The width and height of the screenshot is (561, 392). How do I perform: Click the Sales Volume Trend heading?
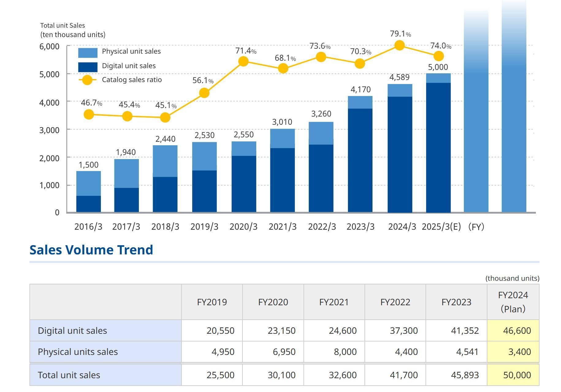pos(91,250)
